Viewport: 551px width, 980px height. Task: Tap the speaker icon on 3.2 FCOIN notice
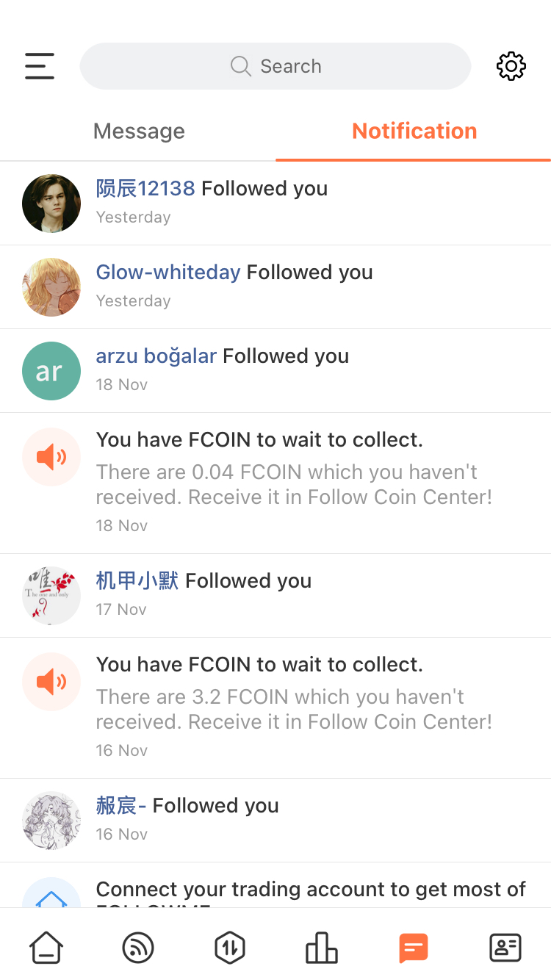click(x=51, y=682)
